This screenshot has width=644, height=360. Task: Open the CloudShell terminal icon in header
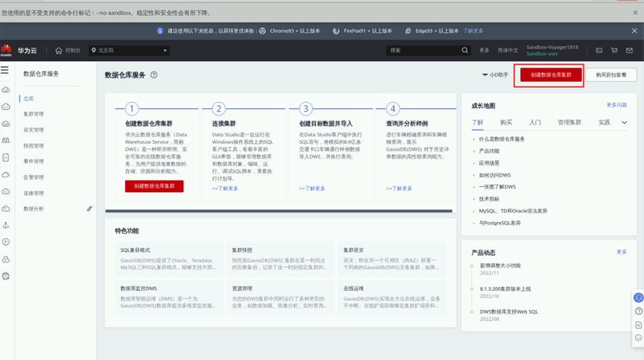pos(599,50)
